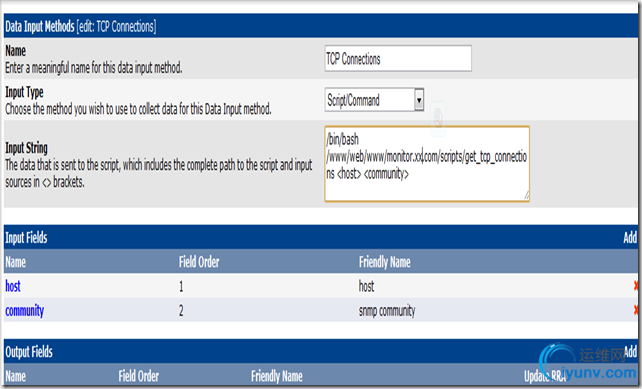Click the Field Order value 2 for community

(x=181, y=311)
